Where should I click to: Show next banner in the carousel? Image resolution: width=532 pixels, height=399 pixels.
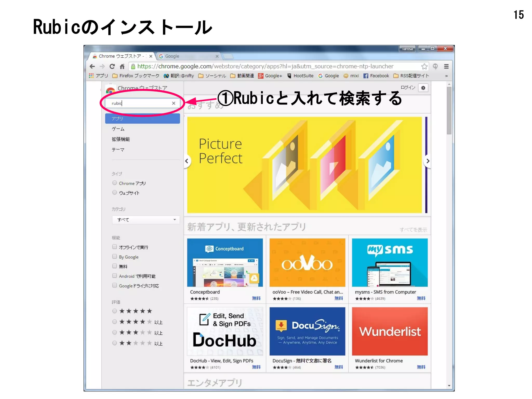[428, 161]
